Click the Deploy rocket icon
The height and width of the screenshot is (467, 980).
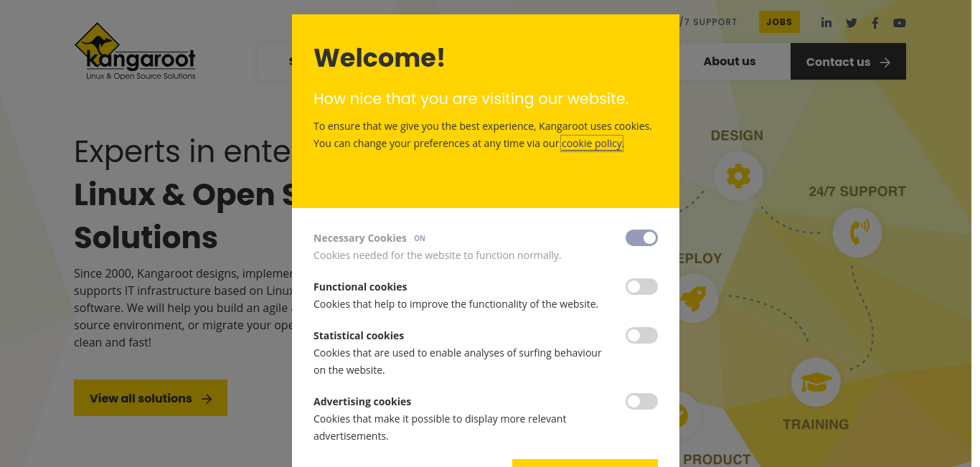pos(693,298)
